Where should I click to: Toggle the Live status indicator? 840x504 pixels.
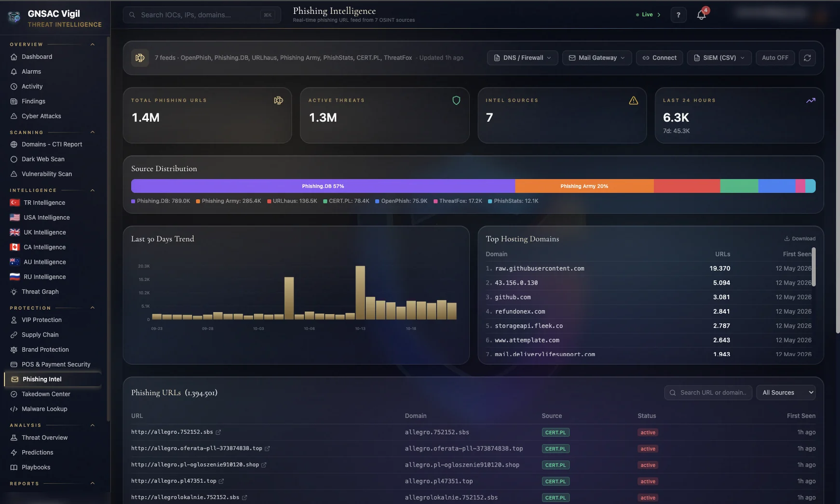[648, 14]
